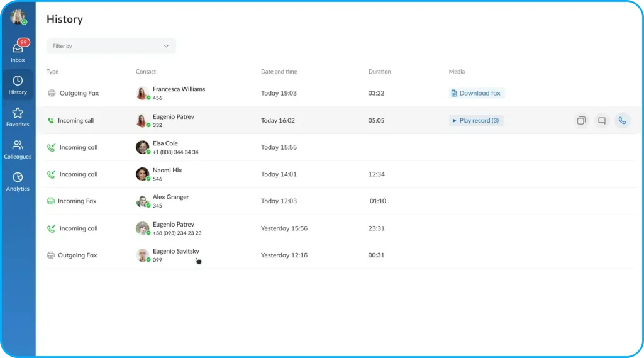Download fax for Francesca Williams

(x=477, y=93)
